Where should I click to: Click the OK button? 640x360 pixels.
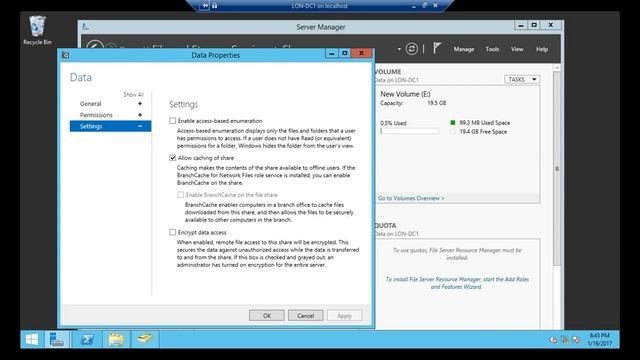click(267, 316)
